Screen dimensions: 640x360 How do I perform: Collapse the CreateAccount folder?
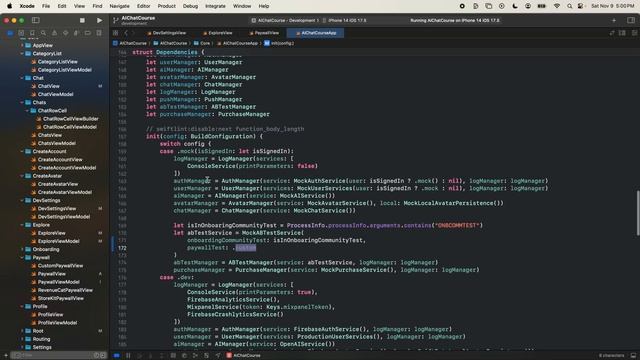pyautogui.click(x=22, y=151)
